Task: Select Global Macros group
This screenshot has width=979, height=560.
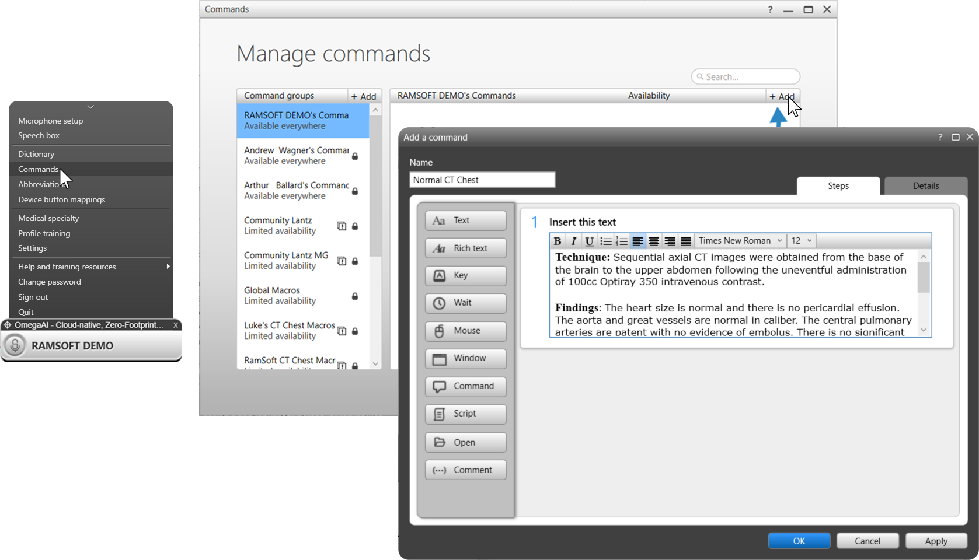Action: [303, 296]
